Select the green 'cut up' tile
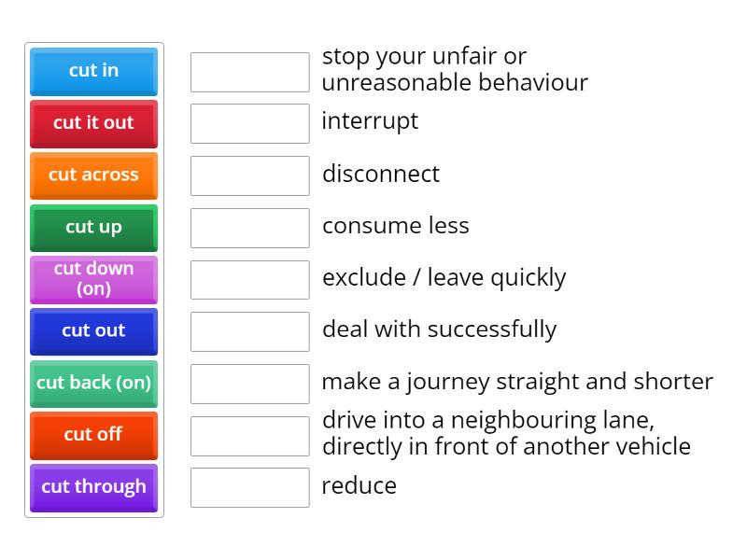This screenshot has width=747, height=560. (93, 228)
